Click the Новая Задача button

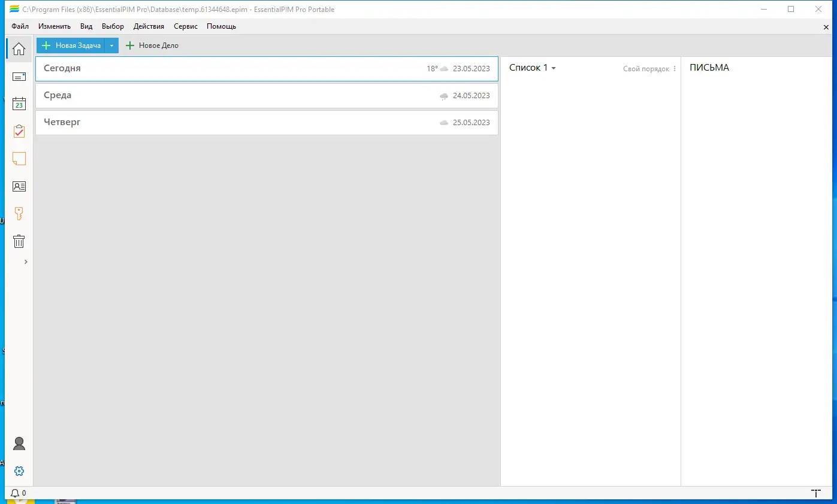pos(71,45)
